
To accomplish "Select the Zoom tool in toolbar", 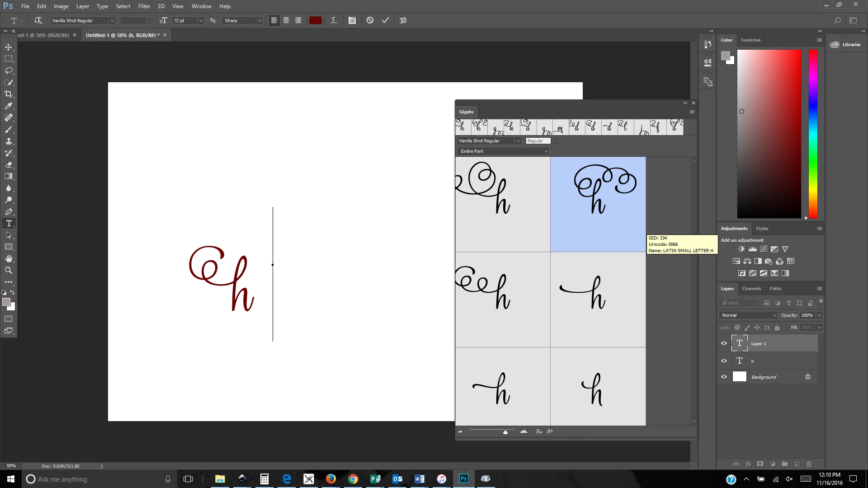I will 9,270.
